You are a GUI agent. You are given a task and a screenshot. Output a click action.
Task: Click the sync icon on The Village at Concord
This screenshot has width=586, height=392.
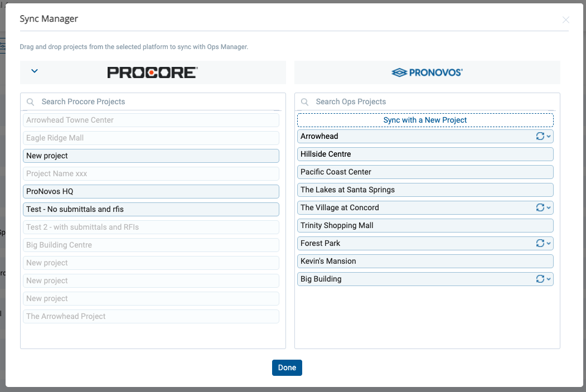pos(540,208)
